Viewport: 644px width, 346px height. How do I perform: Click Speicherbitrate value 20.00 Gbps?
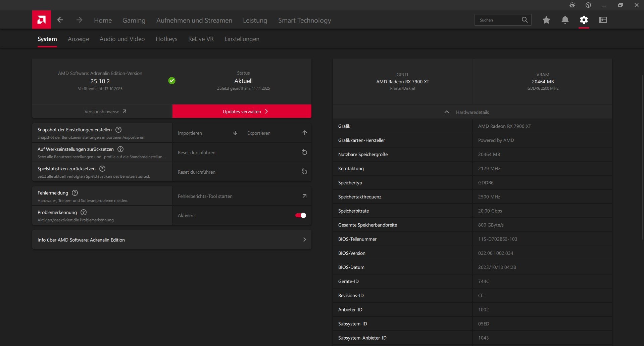(x=490, y=211)
